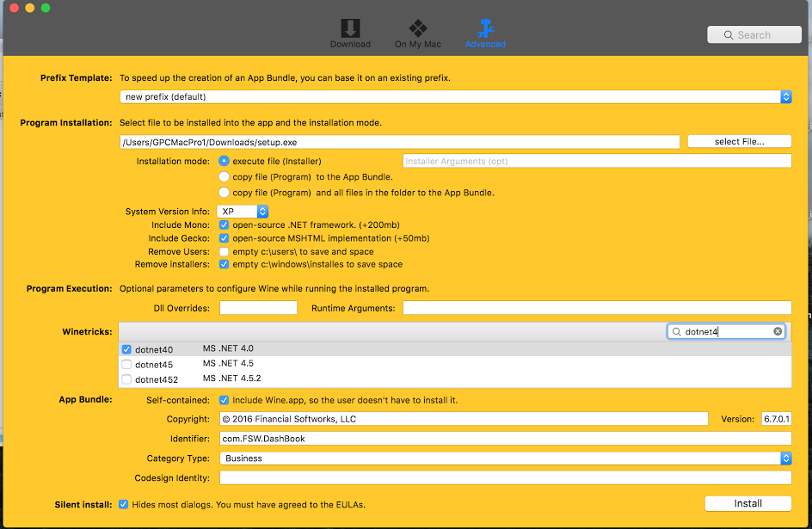Click the Codesign Identity field
Image resolution: width=812 pixels, height=529 pixels.
coord(506,477)
